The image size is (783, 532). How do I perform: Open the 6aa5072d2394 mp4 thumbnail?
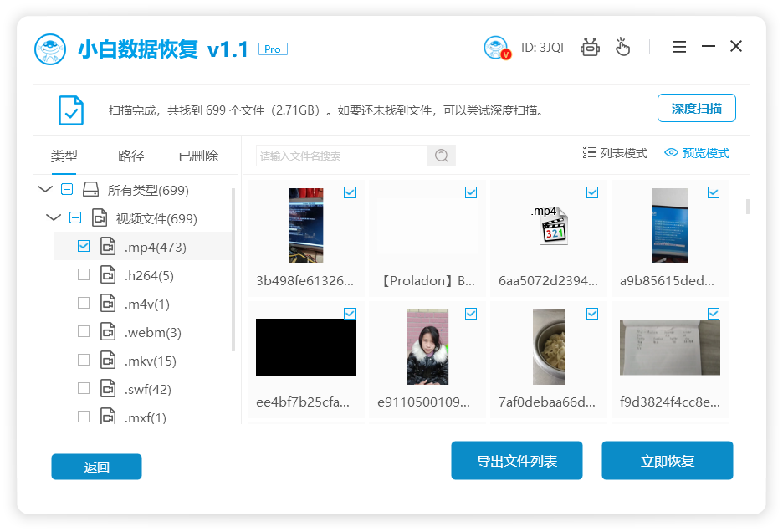[549, 226]
